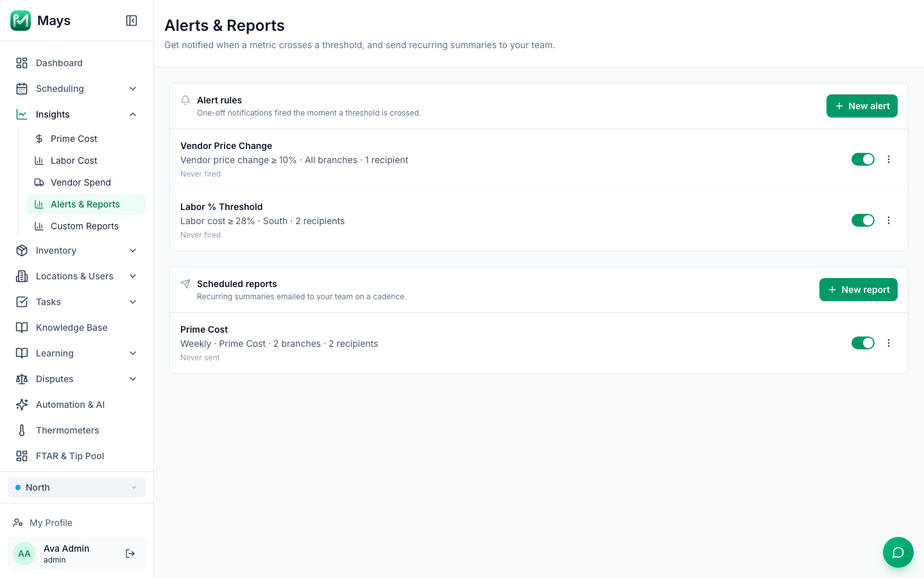Click the Thermometers icon
Viewport: 924px width, 578px height.
tap(22, 430)
